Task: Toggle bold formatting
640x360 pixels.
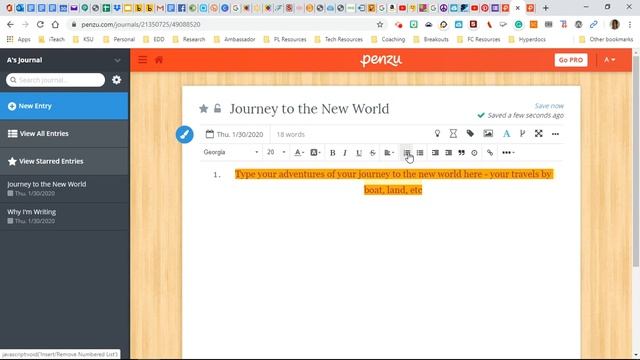Action: [x=332, y=153]
